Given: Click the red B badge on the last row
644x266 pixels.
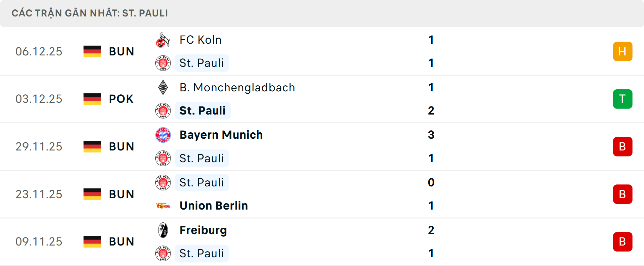Looking at the screenshot, I should click(623, 241).
